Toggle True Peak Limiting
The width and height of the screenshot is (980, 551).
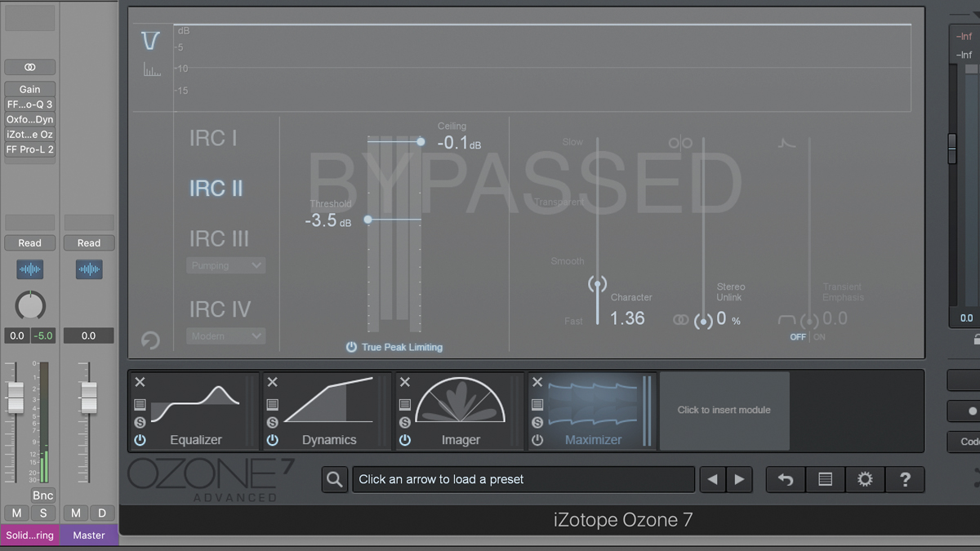(394, 347)
